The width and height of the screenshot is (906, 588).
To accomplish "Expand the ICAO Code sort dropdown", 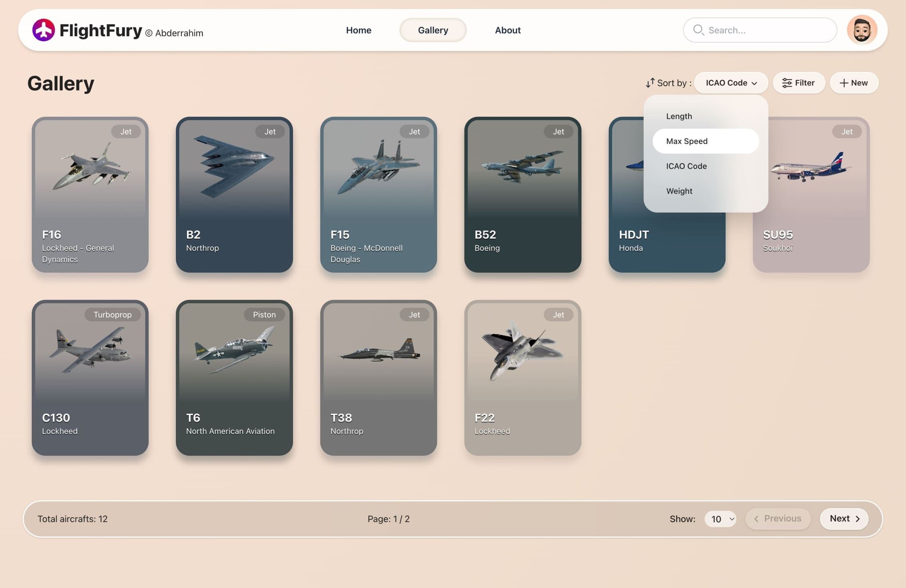I will pos(731,83).
